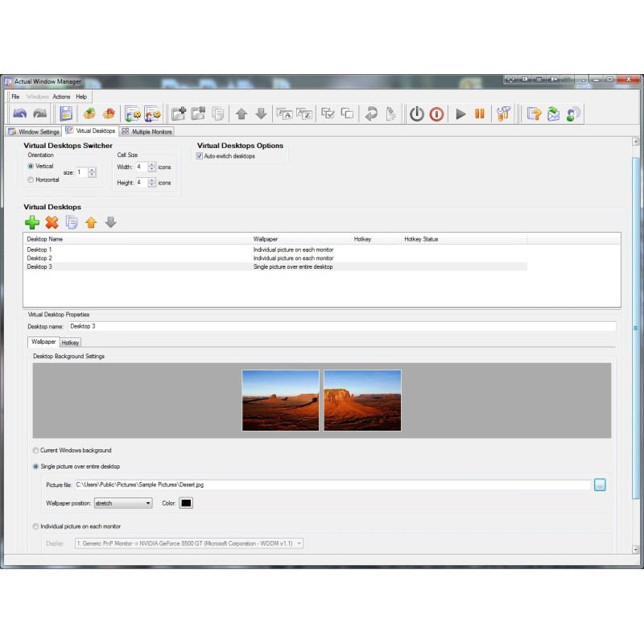Viewport: 644px width, 644px height.
Task: Select Desktop 2 in the desktops list
Action: [x=39, y=258]
